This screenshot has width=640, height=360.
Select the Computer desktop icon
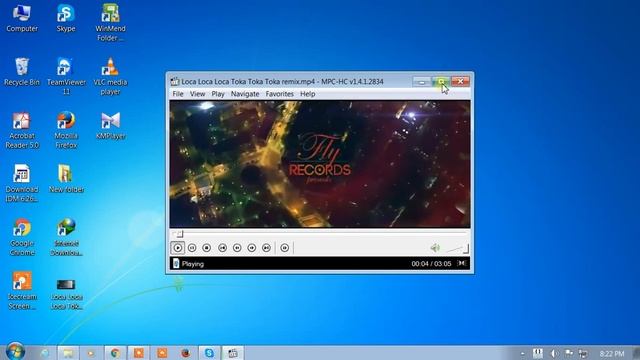click(x=22, y=18)
